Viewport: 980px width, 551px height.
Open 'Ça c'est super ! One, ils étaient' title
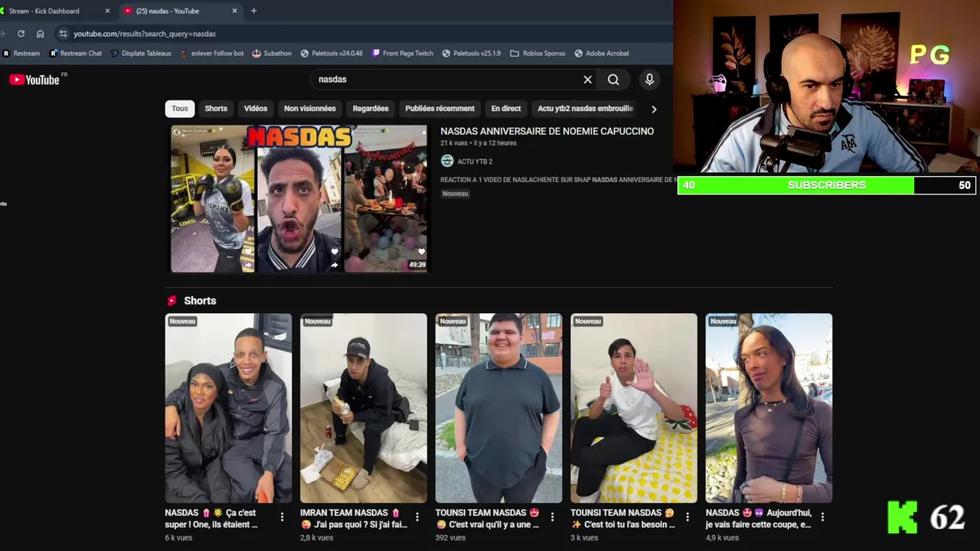point(213,519)
